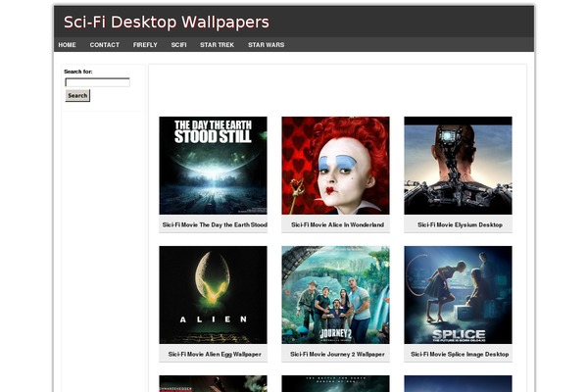Click the 'Search for:' label
588x392 pixels.
(x=78, y=72)
